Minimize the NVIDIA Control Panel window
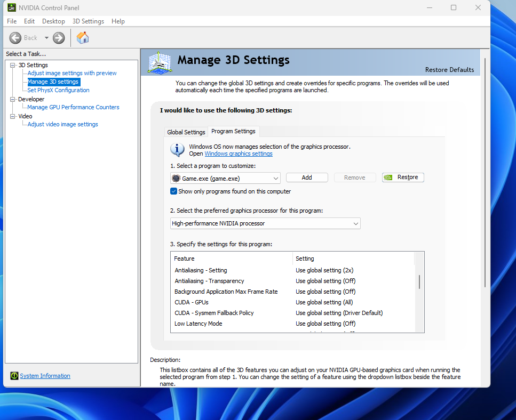 [x=430, y=7]
